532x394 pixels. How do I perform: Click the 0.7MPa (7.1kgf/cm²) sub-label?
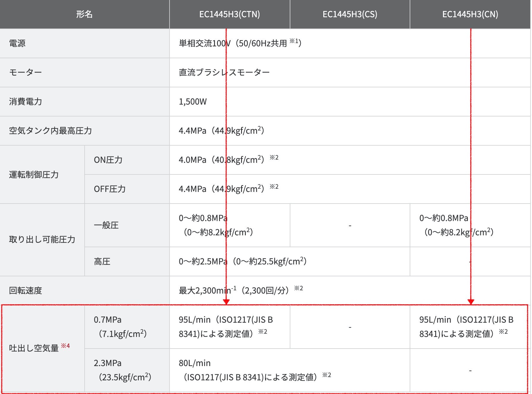(120, 327)
